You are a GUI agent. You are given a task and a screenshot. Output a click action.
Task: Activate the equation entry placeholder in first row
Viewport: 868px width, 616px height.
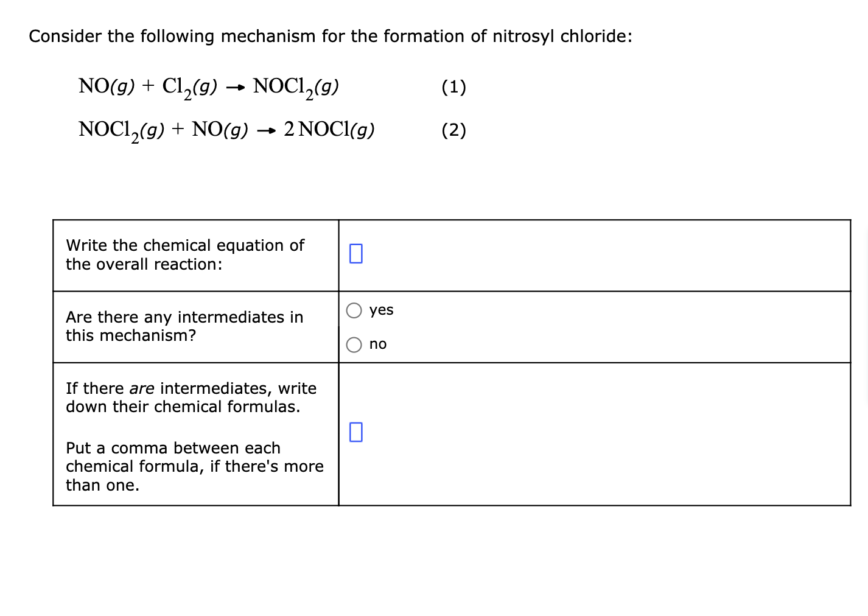(x=355, y=254)
